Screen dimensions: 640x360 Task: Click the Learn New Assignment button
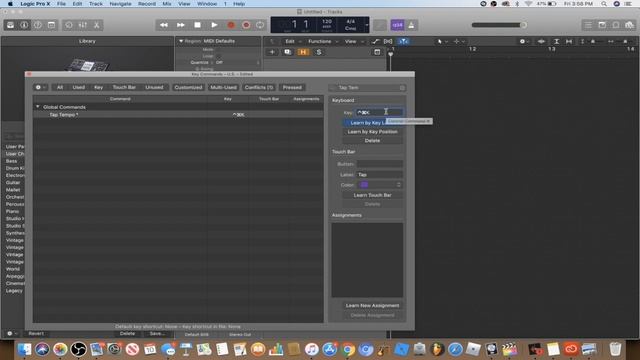point(372,306)
